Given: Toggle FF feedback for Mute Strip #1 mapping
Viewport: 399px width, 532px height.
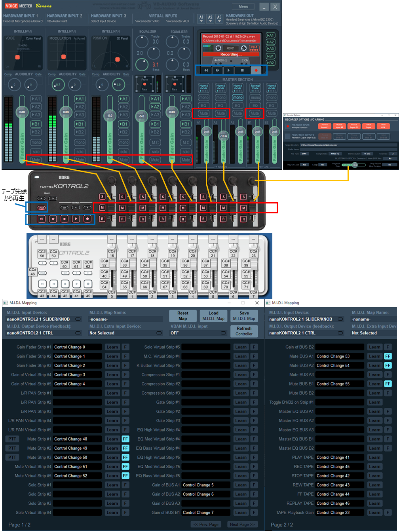Looking at the screenshot, I should [x=125, y=439].
